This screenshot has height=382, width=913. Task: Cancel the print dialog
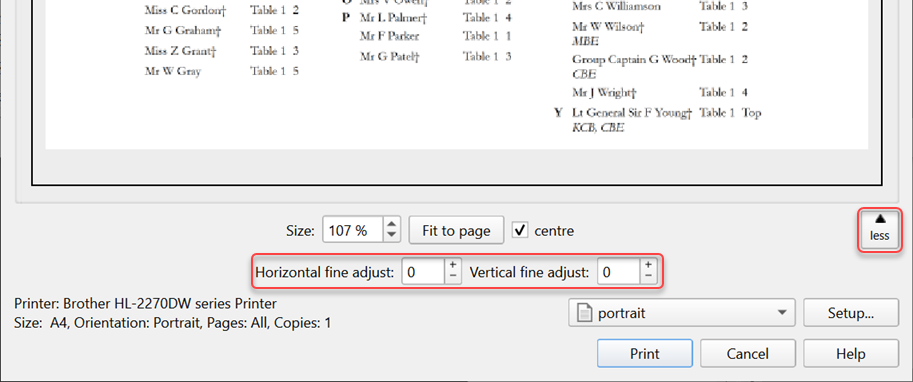point(748,353)
